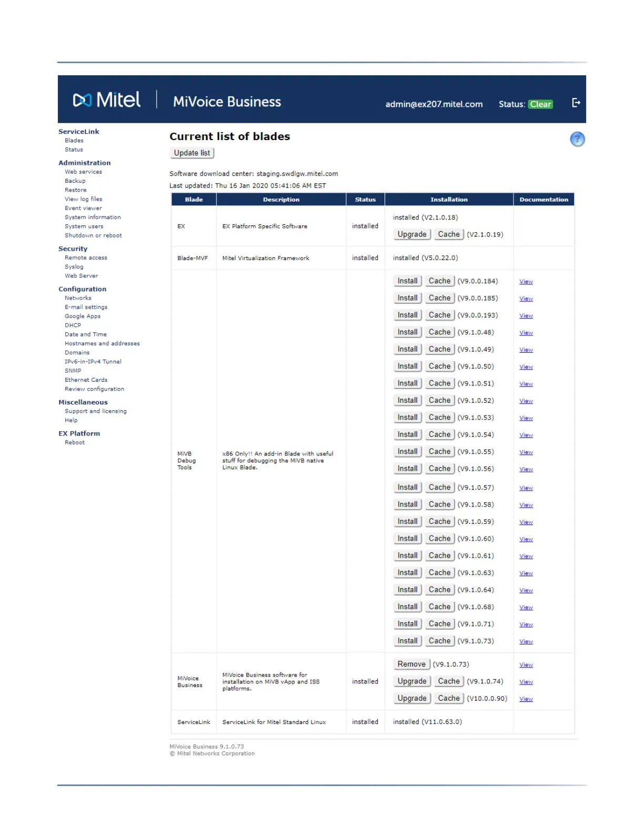Install version V9.0.0.193
This screenshot has width=644, height=834.
pos(407,315)
